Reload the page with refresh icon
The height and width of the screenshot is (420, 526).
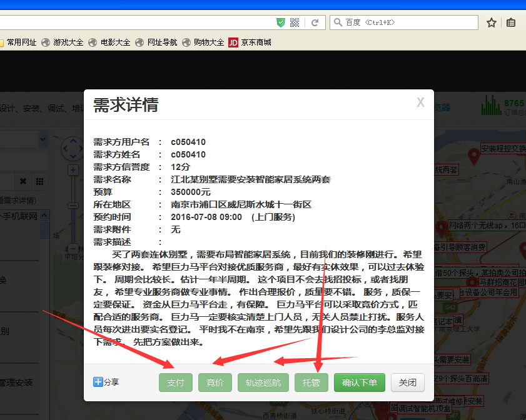[315, 22]
